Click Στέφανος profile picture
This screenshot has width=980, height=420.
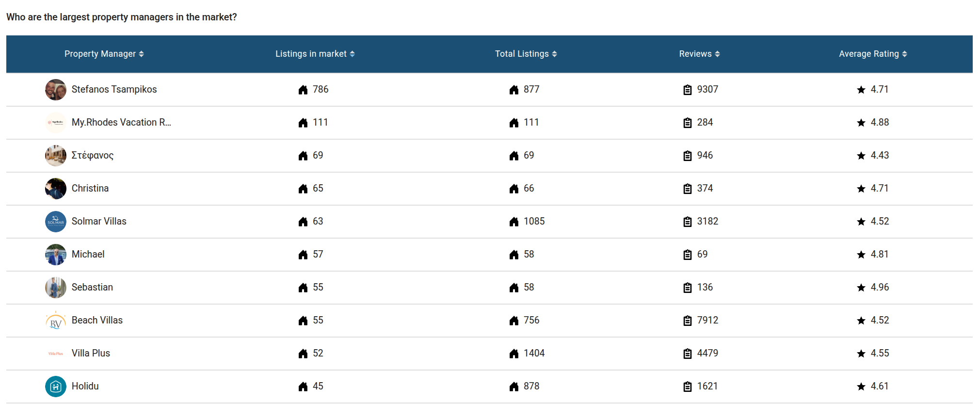56,156
